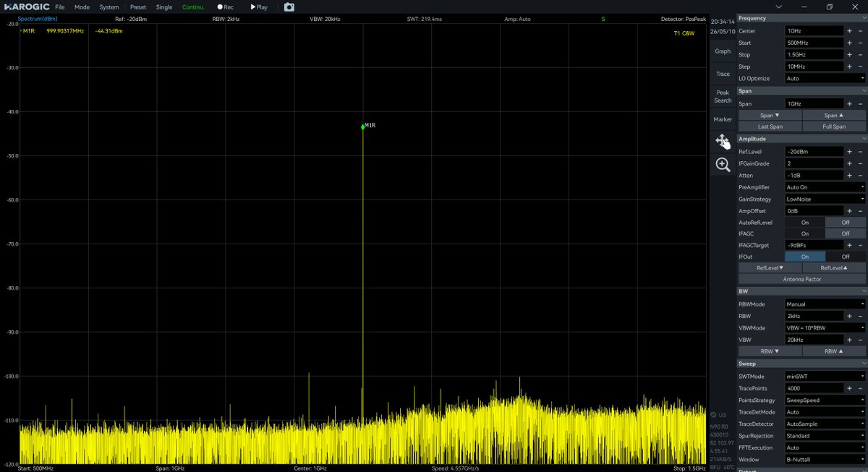Switch IFAGC to On
The height and width of the screenshot is (472, 868).
point(804,233)
